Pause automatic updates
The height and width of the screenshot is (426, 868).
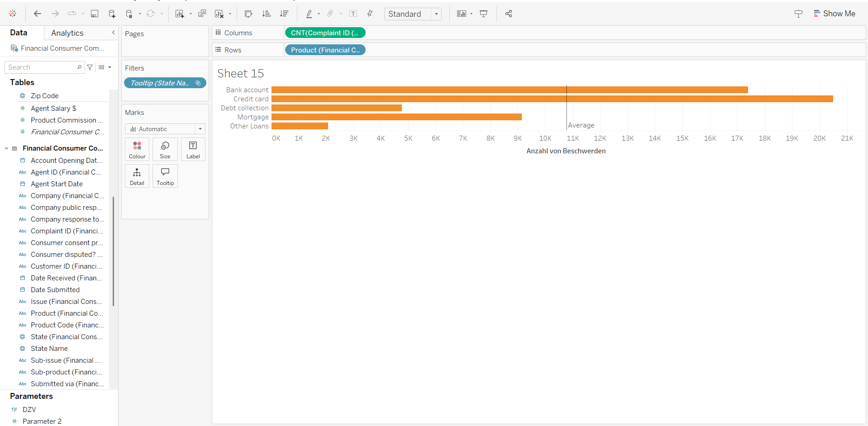click(129, 14)
